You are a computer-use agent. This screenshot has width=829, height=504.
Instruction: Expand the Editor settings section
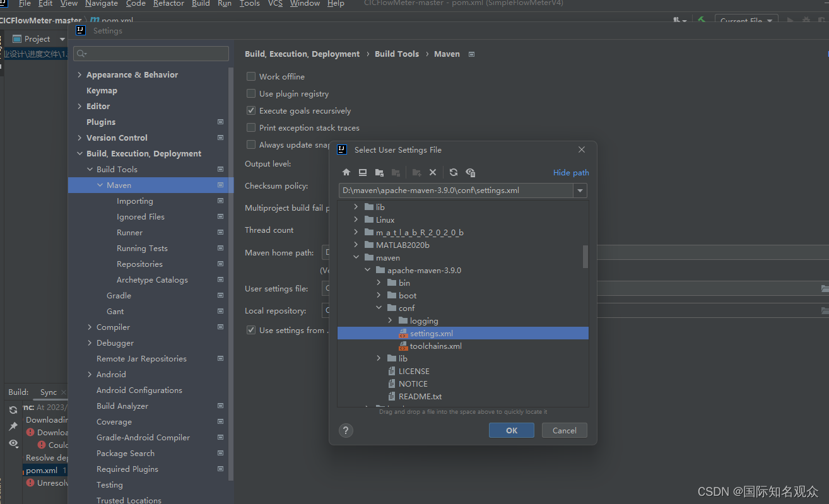tap(79, 106)
